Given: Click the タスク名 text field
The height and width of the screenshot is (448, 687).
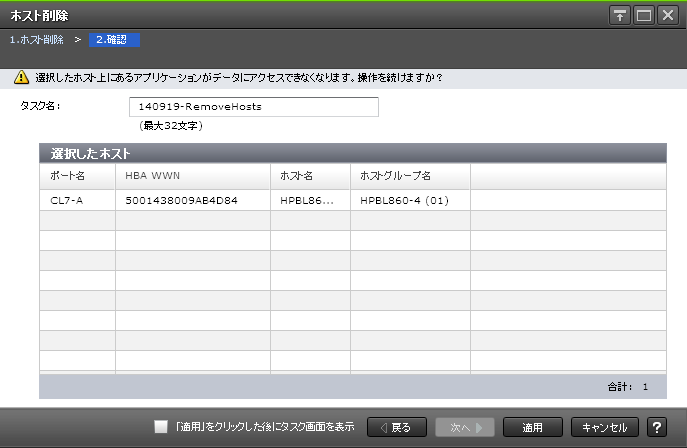Looking at the screenshot, I should (254, 107).
